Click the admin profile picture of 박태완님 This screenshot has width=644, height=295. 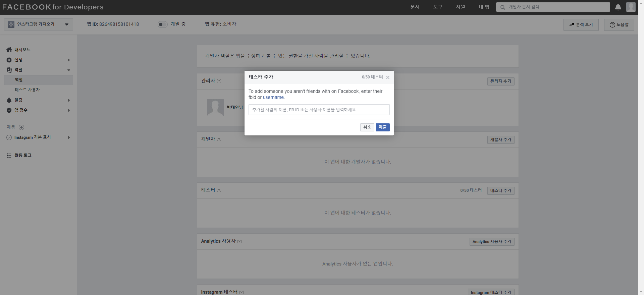215,108
